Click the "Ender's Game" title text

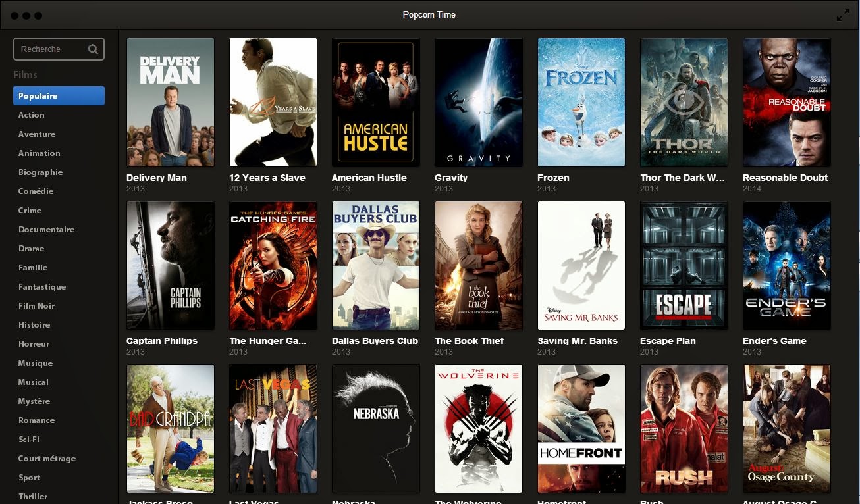(774, 341)
